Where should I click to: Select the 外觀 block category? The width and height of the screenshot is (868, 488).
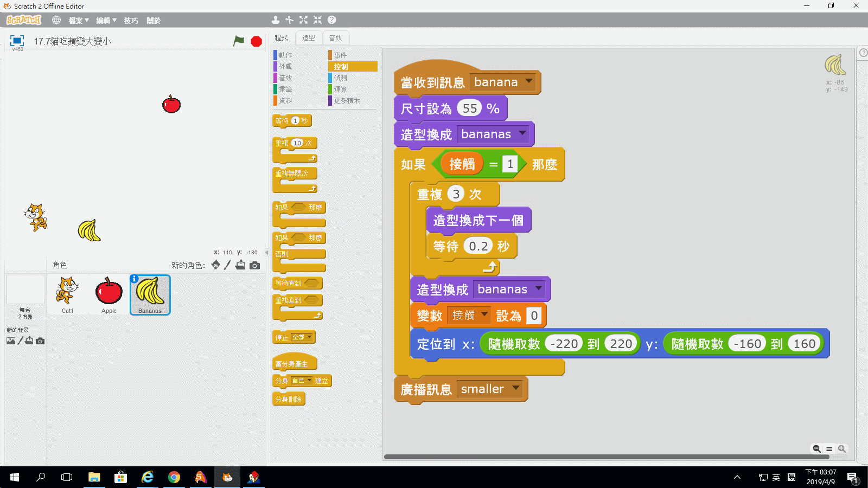pos(297,67)
